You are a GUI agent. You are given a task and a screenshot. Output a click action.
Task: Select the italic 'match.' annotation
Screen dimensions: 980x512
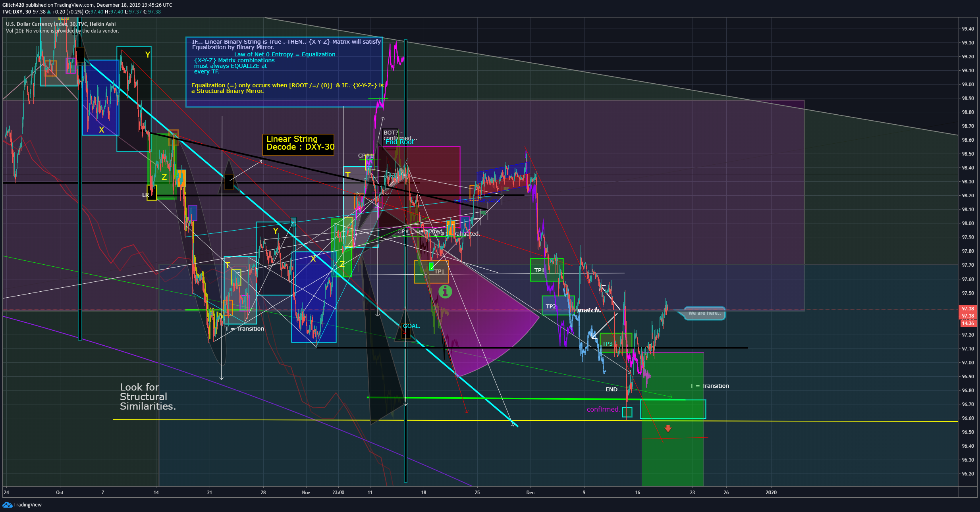click(589, 310)
